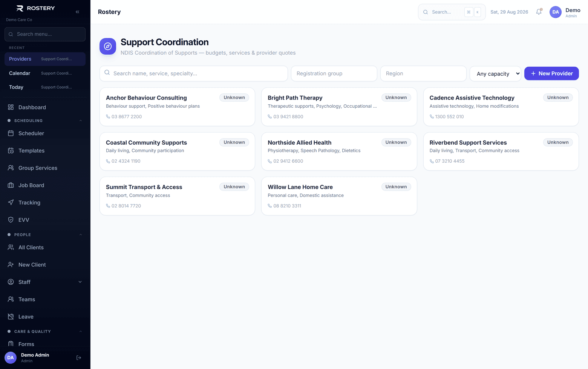Click the Registration group filter field
This screenshot has height=369, width=588.
tap(334, 73)
